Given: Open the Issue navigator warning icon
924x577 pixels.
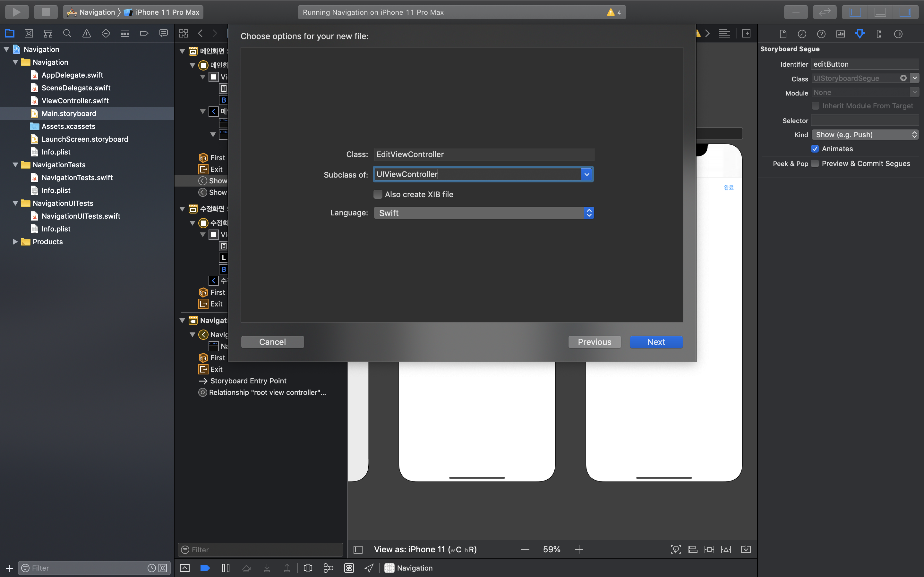Looking at the screenshot, I should click(x=87, y=34).
